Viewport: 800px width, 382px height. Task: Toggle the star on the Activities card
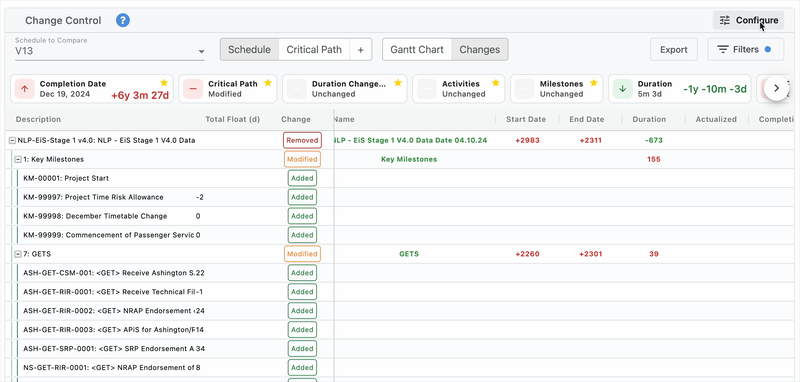495,83
